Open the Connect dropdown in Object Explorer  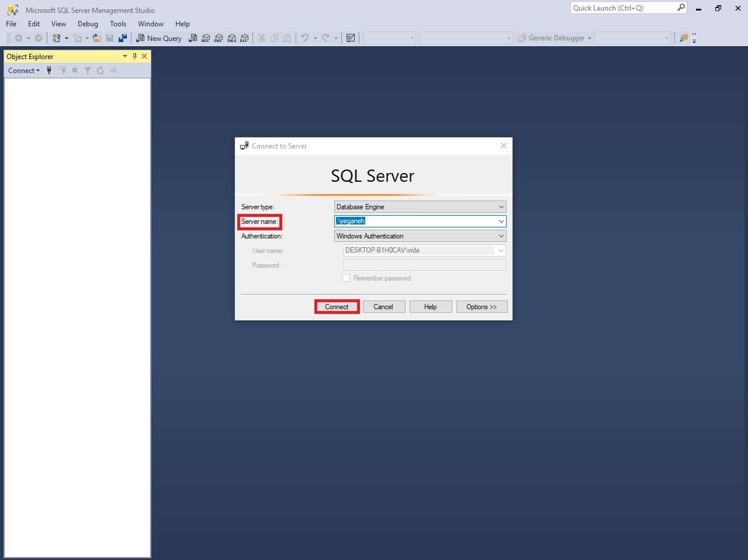[x=24, y=70]
